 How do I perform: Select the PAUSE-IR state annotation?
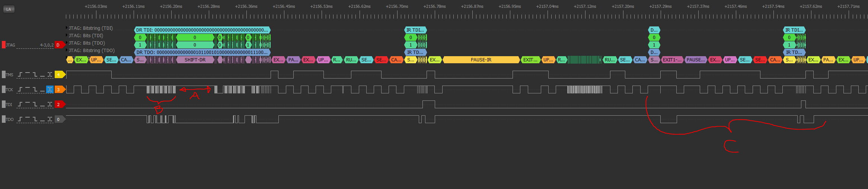(481, 60)
